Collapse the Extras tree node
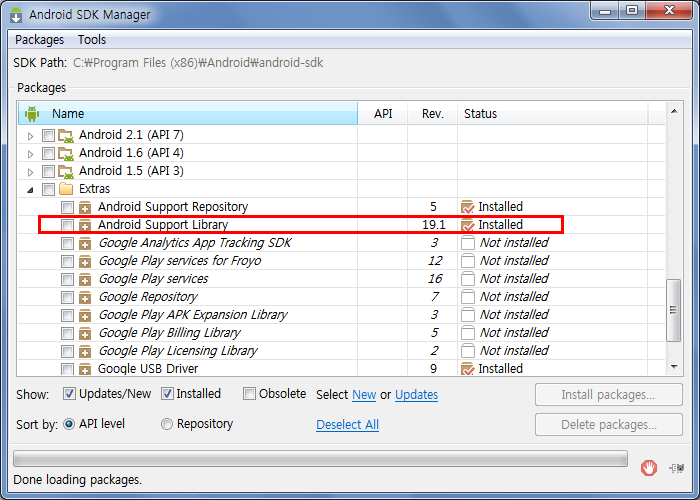Viewport: 700px width, 500px height. pyautogui.click(x=30, y=190)
